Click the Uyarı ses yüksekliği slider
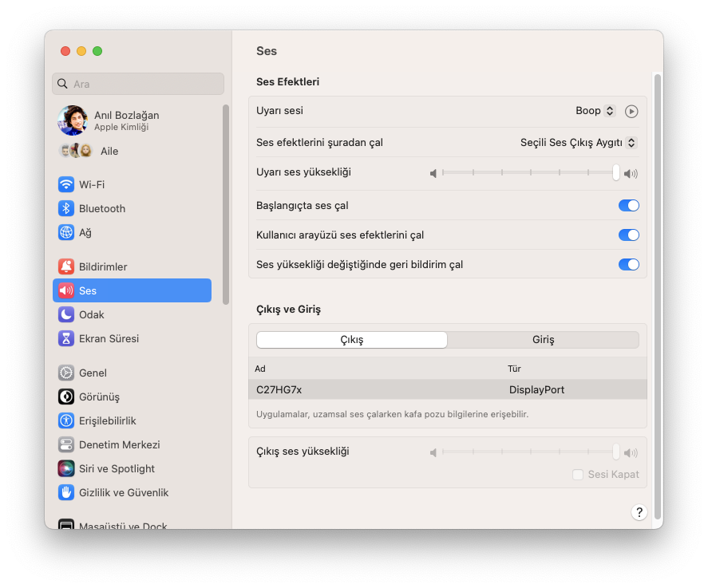708x588 pixels. coord(528,172)
